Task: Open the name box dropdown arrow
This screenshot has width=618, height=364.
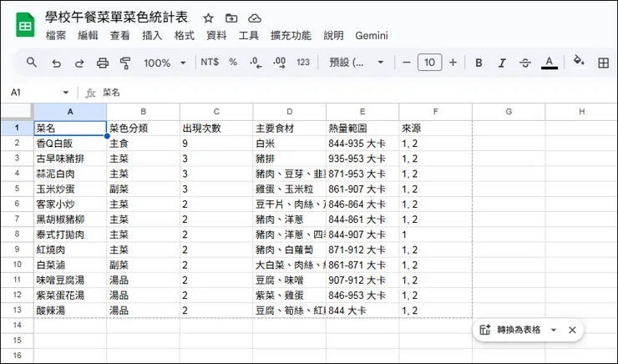Action: (x=66, y=93)
